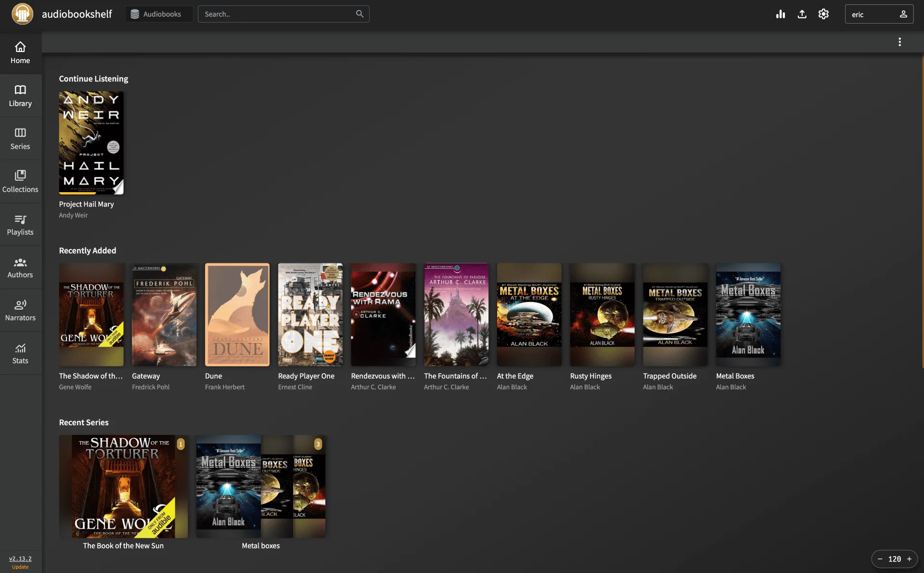924x573 pixels.
Task: Open server settings via the gear icon
Action: (x=823, y=14)
